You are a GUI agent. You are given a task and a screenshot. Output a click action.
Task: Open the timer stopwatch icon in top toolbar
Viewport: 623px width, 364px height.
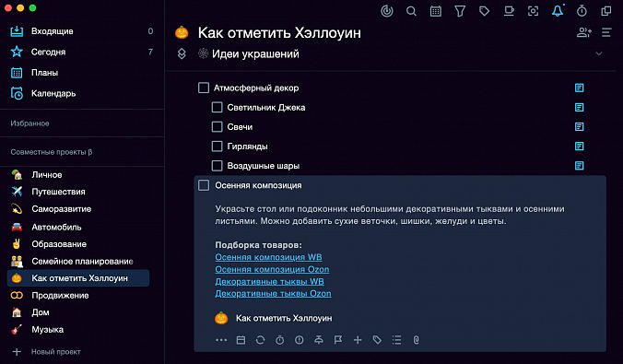click(582, 11)
